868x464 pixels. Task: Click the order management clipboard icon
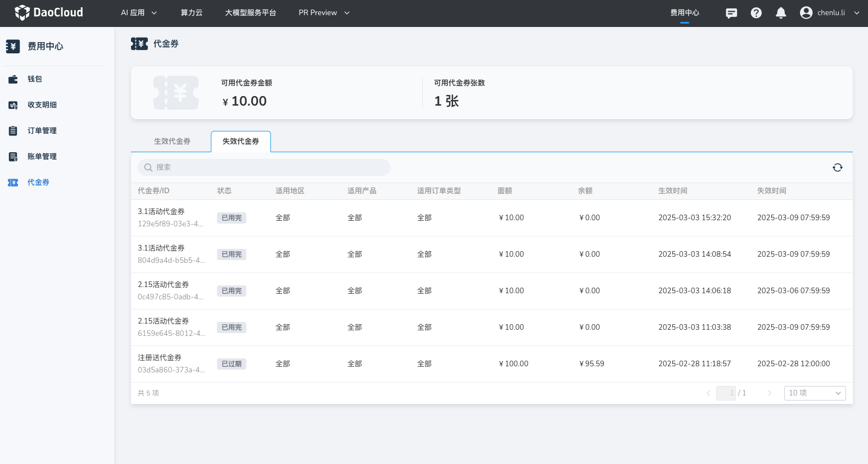13,131
